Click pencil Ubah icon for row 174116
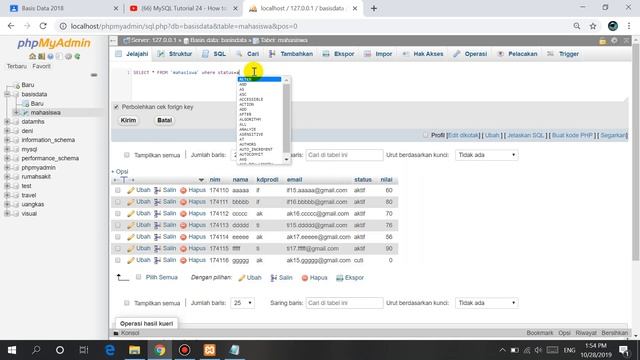Screen dimensions: 640x360 click(131, 260)
